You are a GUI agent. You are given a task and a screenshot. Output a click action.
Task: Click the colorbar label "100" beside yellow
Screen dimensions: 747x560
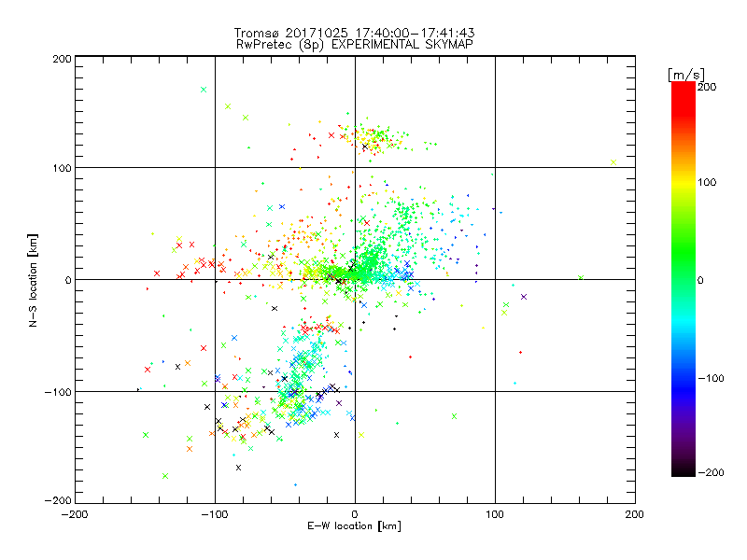point(707,182)
